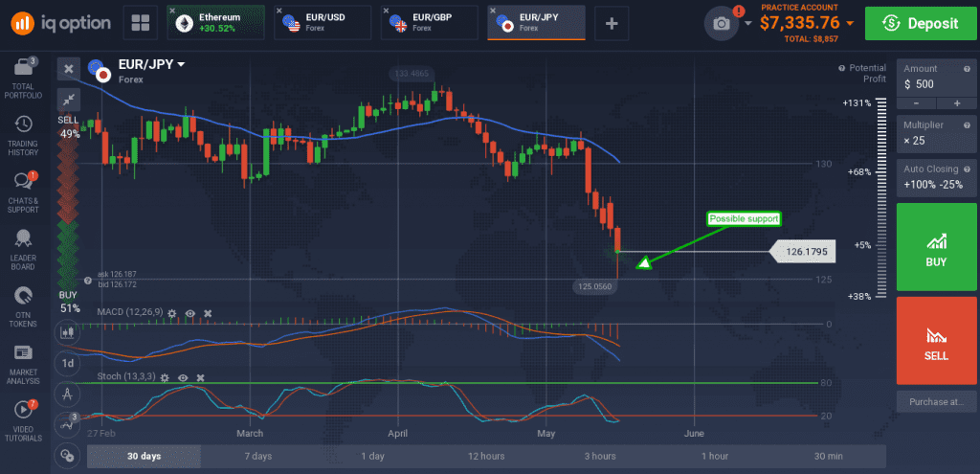Open MACD indicator settings gear

[172, 313]
